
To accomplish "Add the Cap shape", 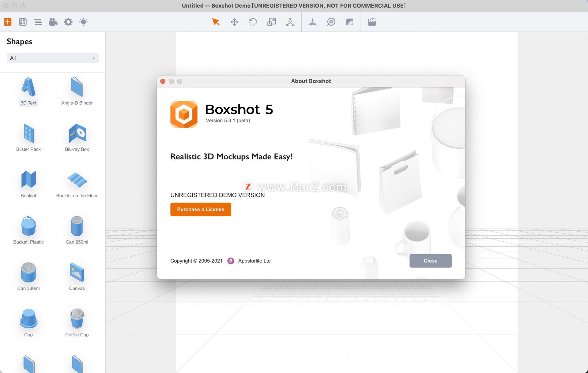I will coord(28,323).
